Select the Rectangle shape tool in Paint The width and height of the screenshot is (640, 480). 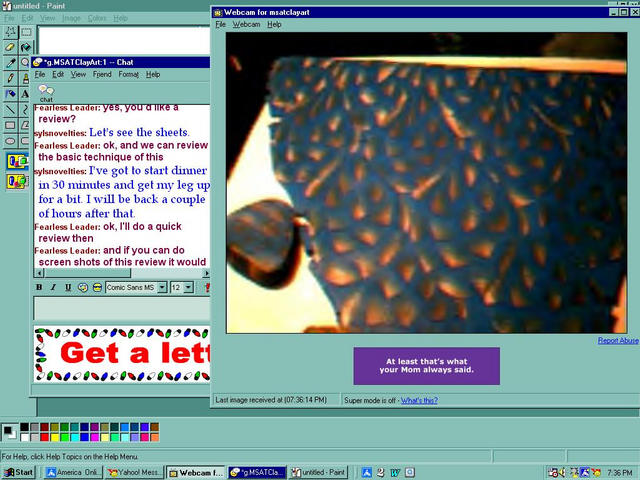tap(11, 125)
